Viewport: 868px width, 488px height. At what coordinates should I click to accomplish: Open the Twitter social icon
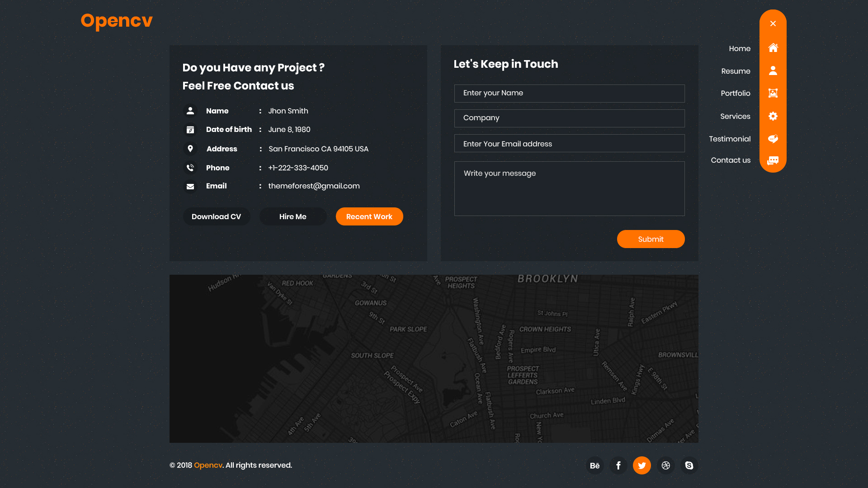642,465
